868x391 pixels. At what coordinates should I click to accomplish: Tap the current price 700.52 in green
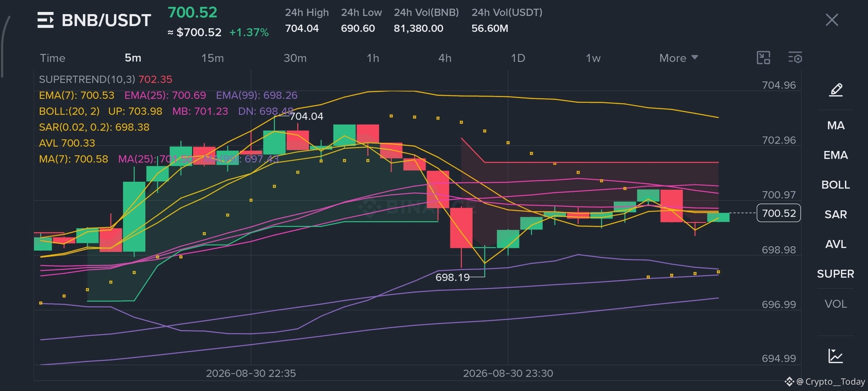tap(192, 13)
